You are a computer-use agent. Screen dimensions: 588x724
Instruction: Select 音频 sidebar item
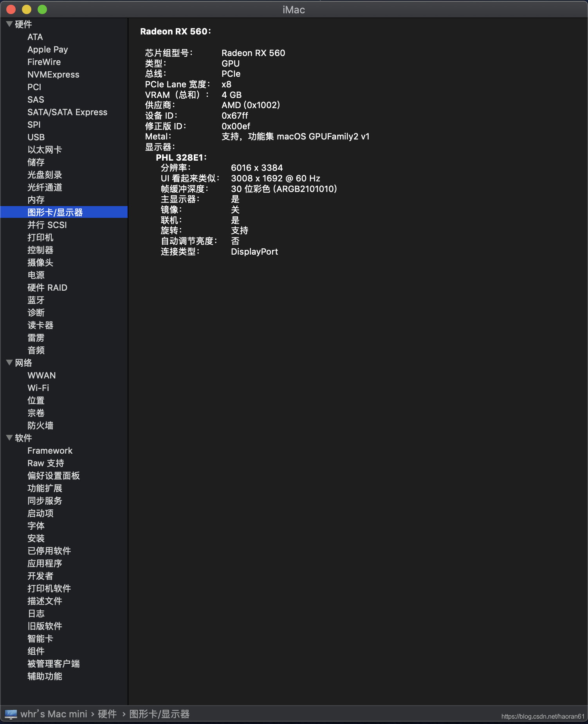[36, 350]
